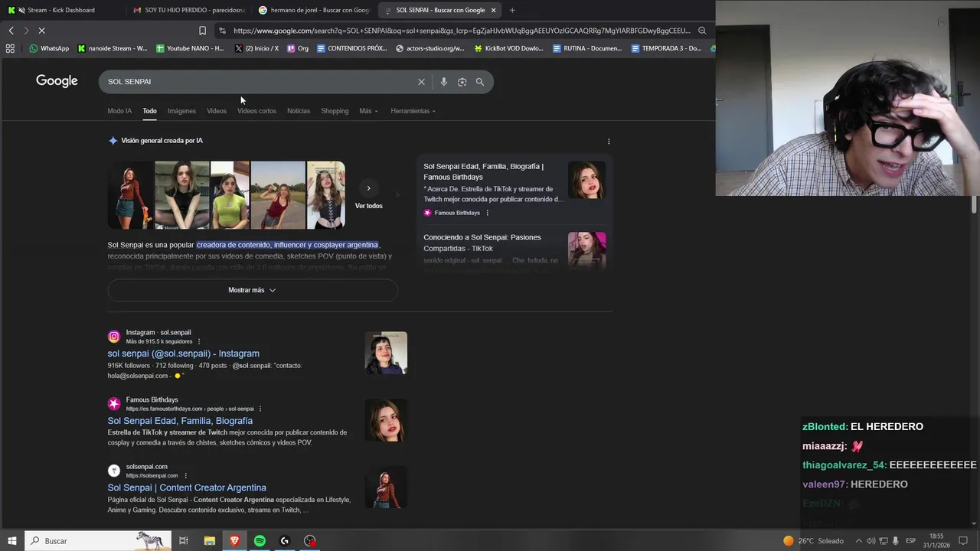Select the Videos cortos tab

(x=256, y=111)
